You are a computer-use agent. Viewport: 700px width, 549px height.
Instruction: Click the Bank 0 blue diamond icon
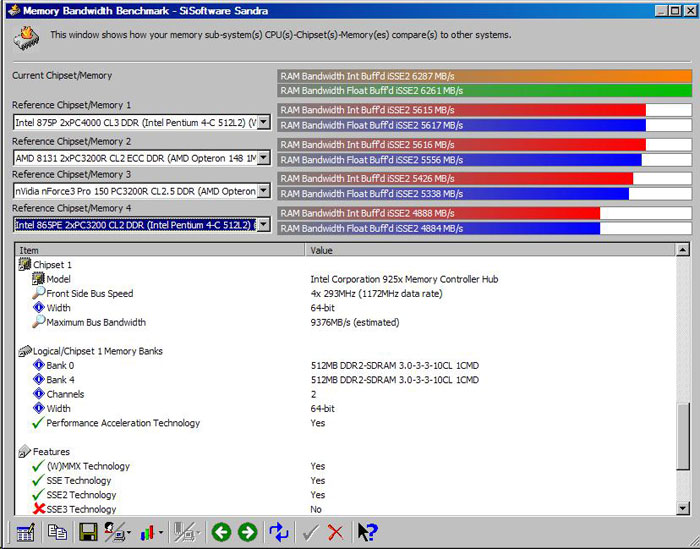pyautogui.click(x=39, y=365)
